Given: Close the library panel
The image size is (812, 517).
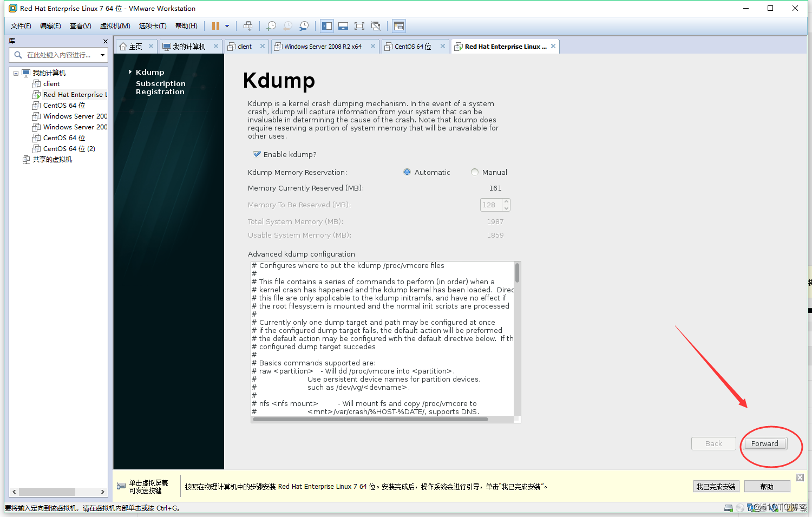Looking at the screenshot, I should (105, 41).
